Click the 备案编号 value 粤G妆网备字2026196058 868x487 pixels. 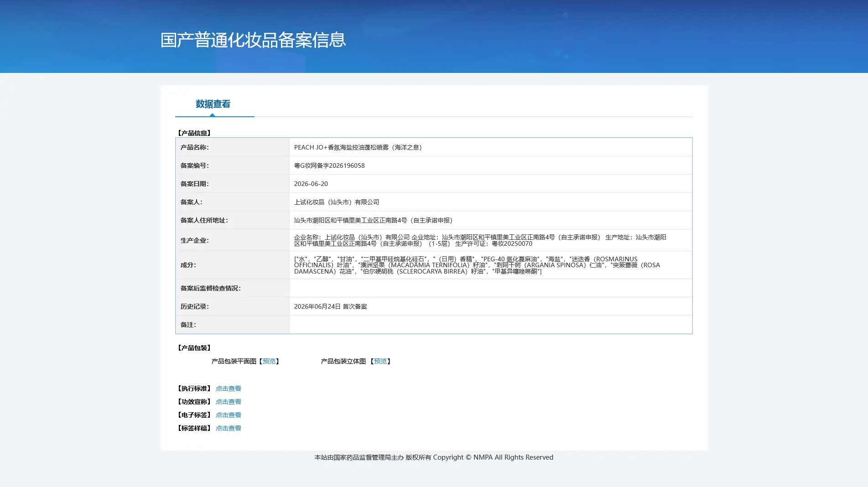329,166
